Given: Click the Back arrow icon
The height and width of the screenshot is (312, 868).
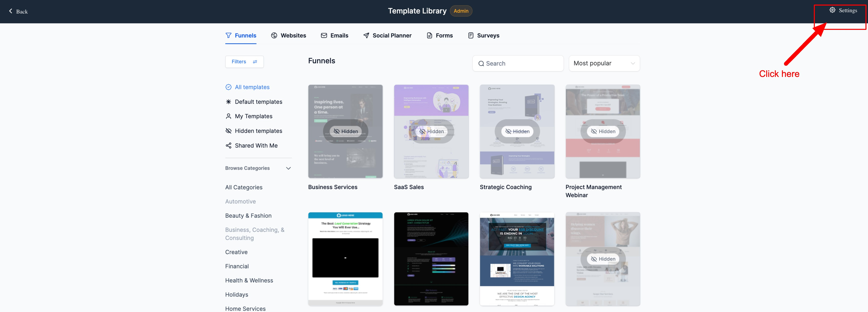Looking at the screenshot, I should (10, 11).
